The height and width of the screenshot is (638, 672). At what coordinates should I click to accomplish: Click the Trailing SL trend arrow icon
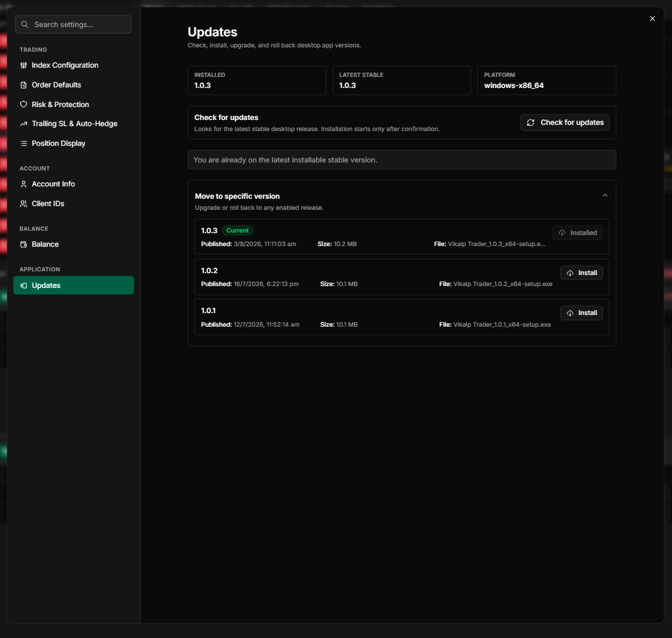tap(23, 124)
